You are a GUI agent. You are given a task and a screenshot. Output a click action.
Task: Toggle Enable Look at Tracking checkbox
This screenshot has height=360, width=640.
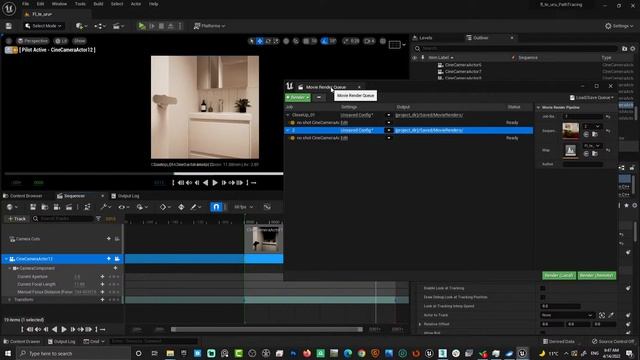(x=543, y=288)
